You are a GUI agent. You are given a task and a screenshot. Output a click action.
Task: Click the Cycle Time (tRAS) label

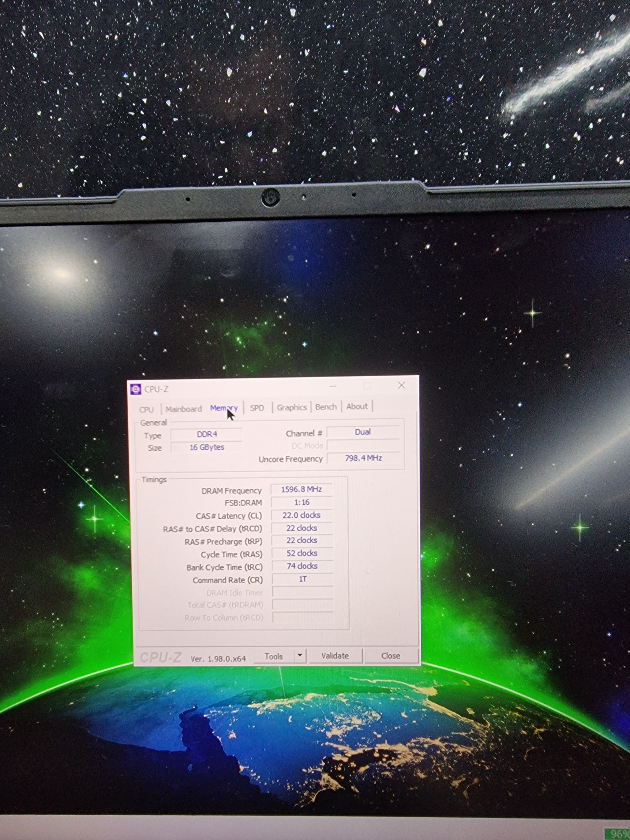click(231, 554)
